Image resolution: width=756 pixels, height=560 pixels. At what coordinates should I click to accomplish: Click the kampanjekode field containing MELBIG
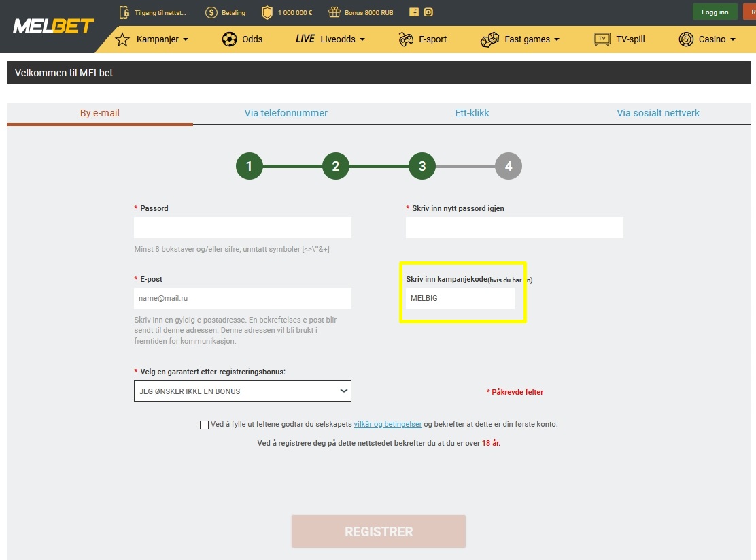[x=460, y=298]
